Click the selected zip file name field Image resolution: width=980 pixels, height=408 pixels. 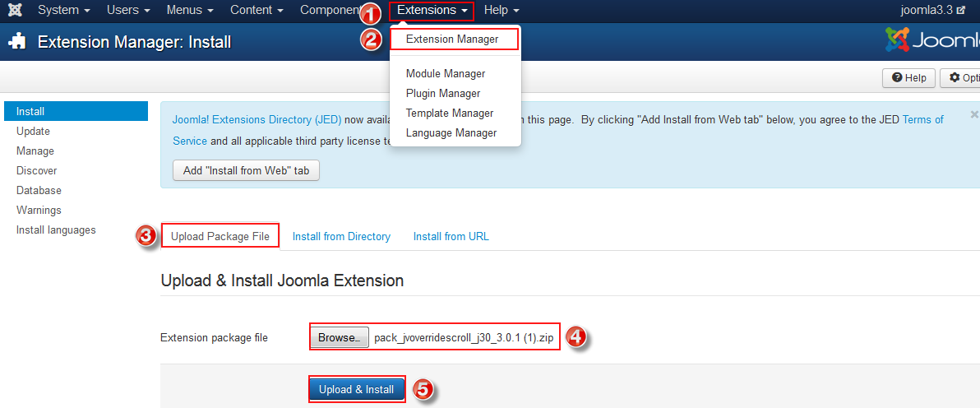[463, 338]
